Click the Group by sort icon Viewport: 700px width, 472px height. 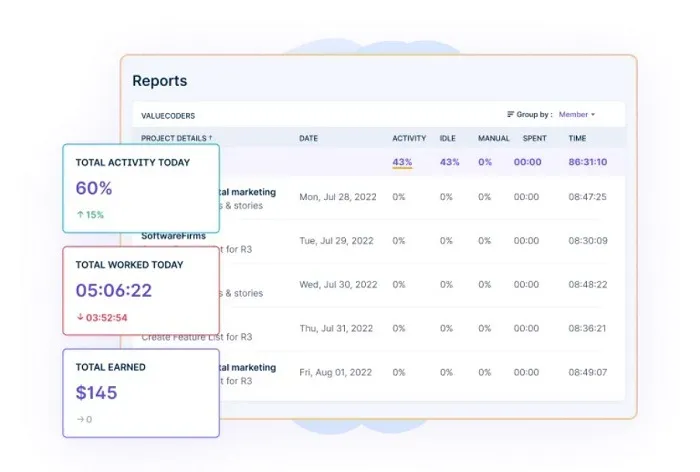click(510, 114)
